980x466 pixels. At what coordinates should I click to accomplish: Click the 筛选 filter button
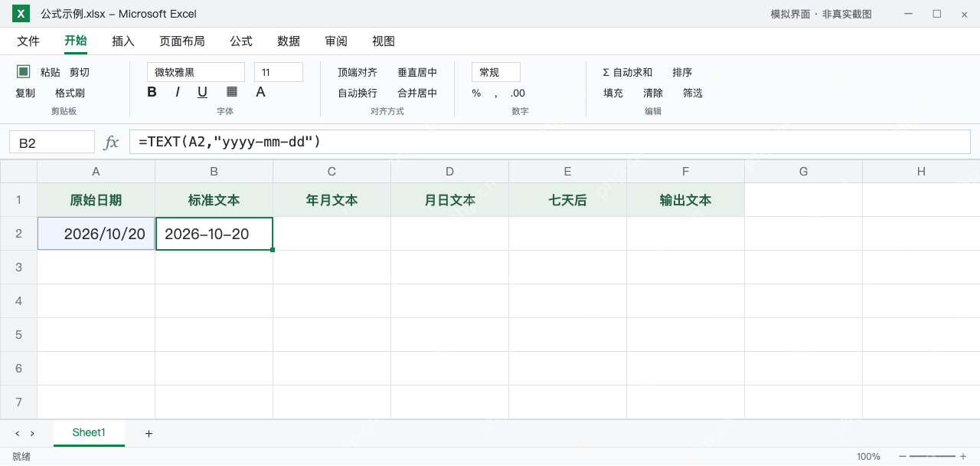[693, 93]
